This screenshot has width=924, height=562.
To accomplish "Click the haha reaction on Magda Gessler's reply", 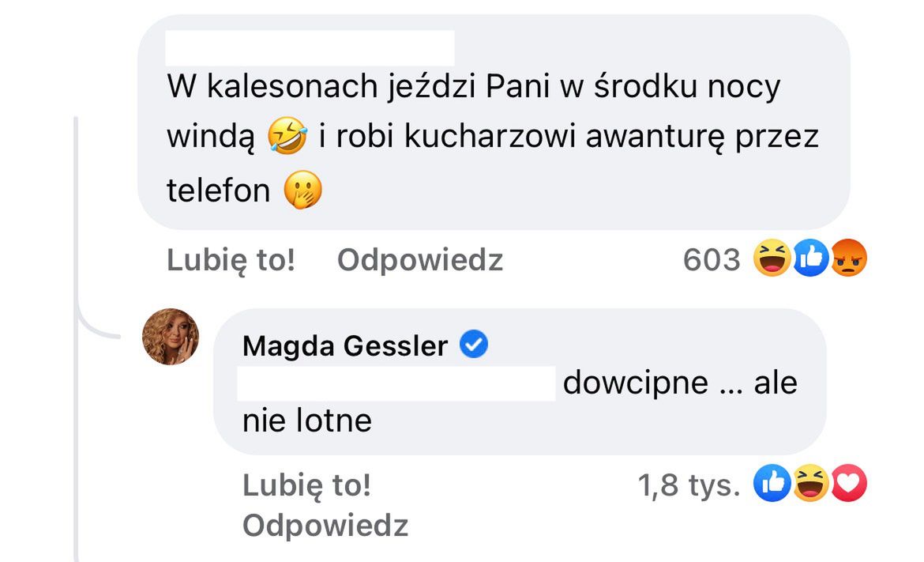I will (810, 485).
